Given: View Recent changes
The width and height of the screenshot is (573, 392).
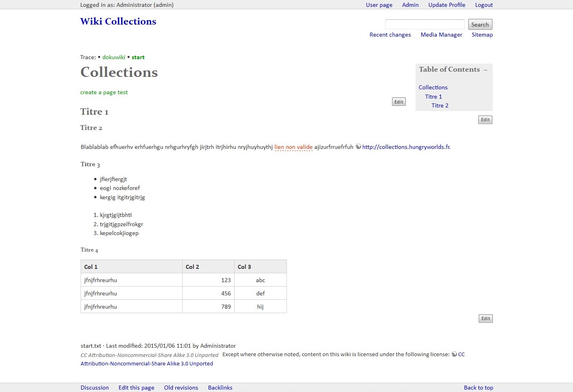Looking at the screenshot, I should pos(390,35).
